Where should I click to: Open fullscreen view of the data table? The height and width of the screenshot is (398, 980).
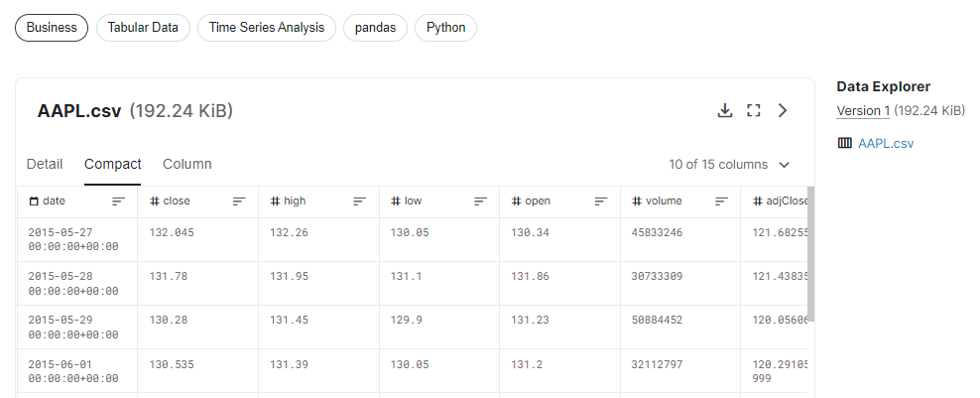coord(754,111)
